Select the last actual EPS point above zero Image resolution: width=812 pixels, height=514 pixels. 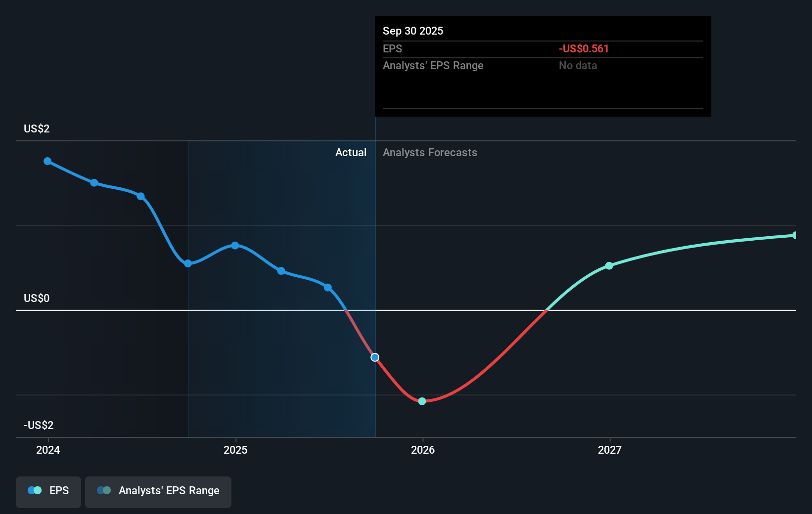click(328, 288)
